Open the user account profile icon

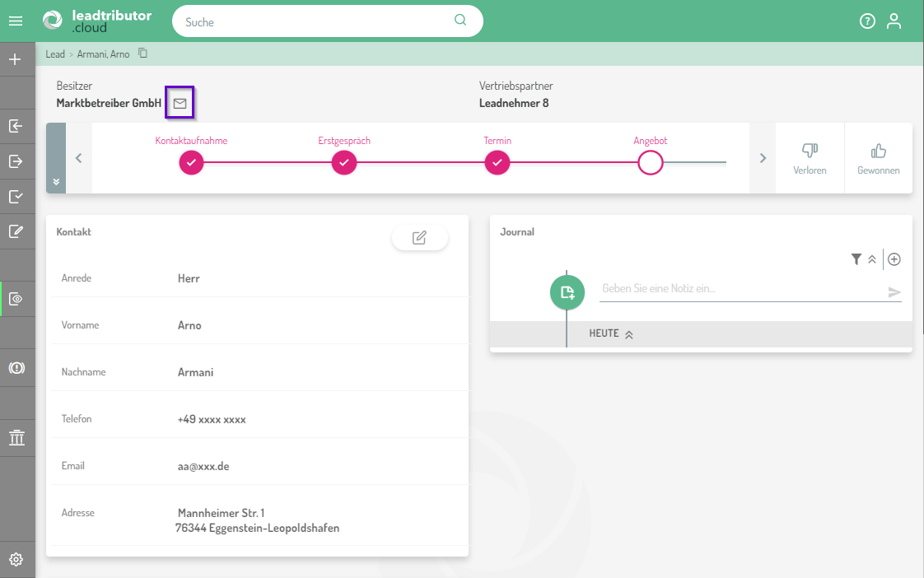click(x=894, y=21)
